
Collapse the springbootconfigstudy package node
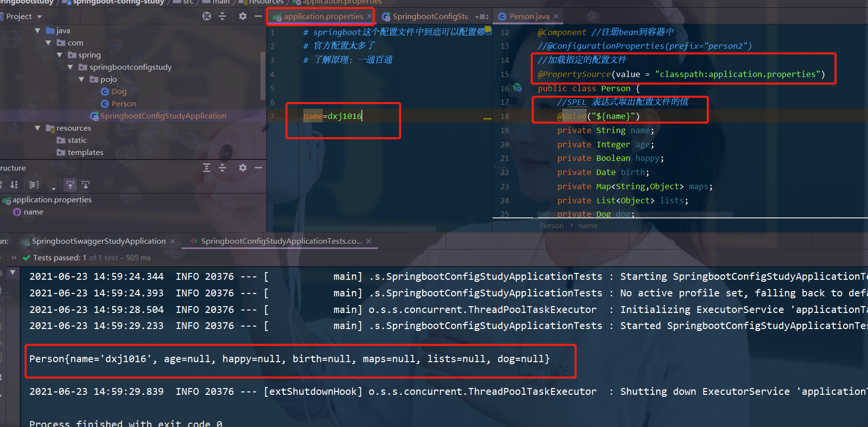pyautogui.click(x=70, y=67)
